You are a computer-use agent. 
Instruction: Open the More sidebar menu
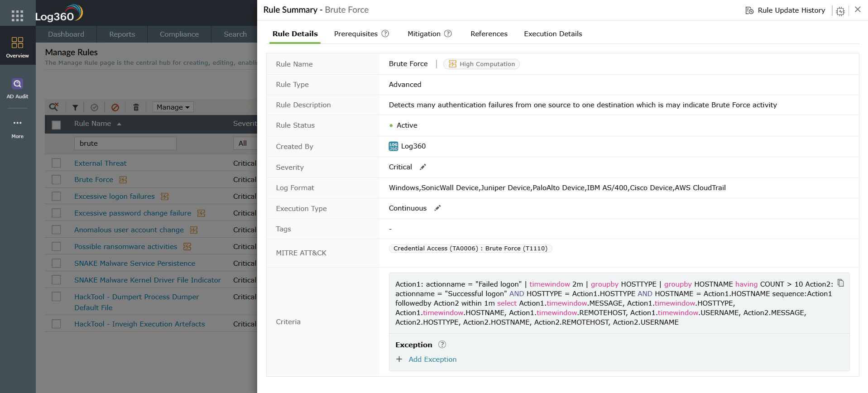pos(18,129)
